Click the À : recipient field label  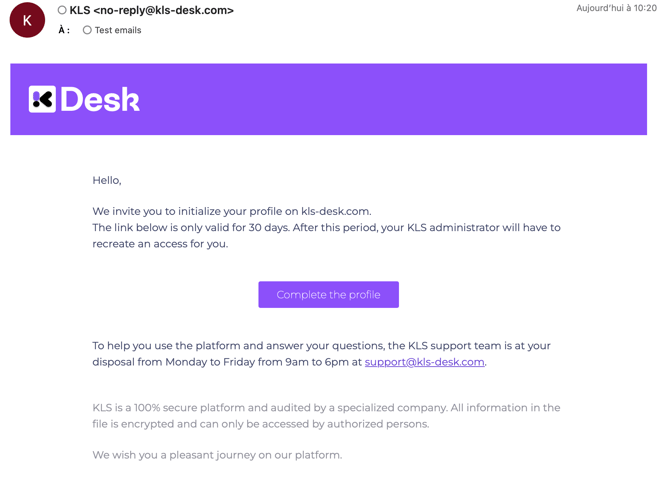pyautogui.click(x=64, y=30)
